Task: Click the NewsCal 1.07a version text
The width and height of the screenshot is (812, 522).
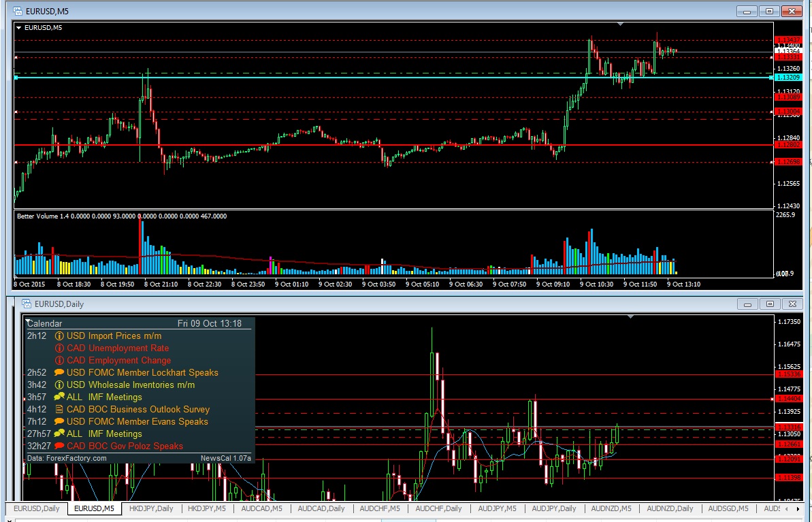Action: (x=226, y=458)
